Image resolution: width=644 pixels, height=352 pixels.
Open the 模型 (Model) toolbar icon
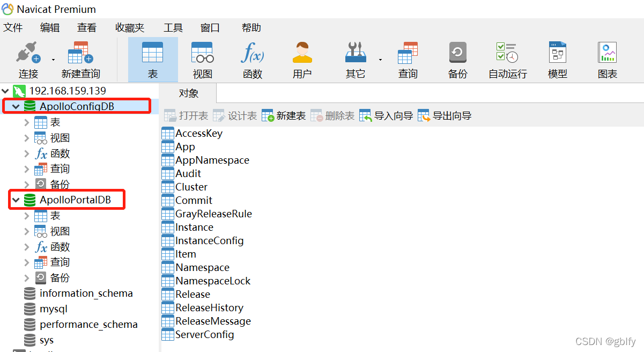tap(558, 60)
